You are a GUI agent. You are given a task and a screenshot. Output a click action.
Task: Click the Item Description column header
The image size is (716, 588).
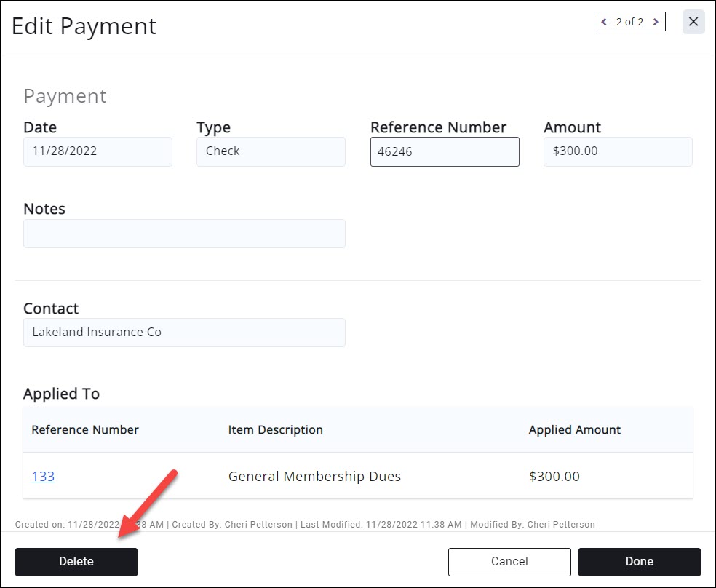(x=276, y=430)
